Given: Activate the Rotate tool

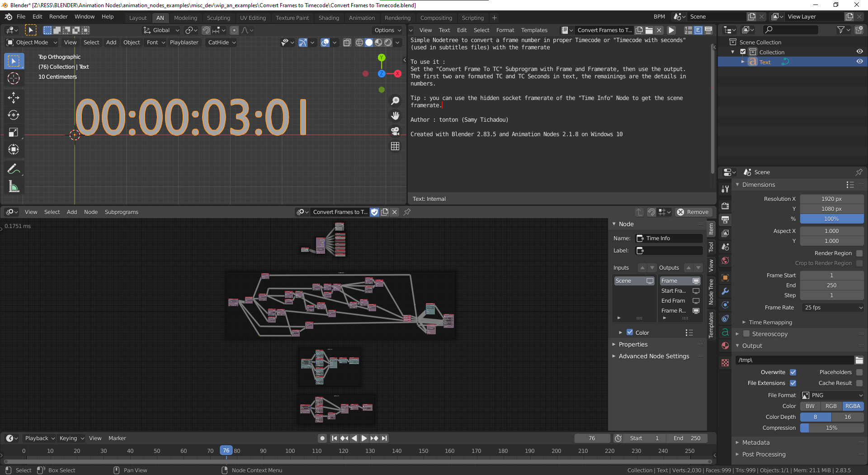Looking at the screenshot, I should tap(14, 115).
